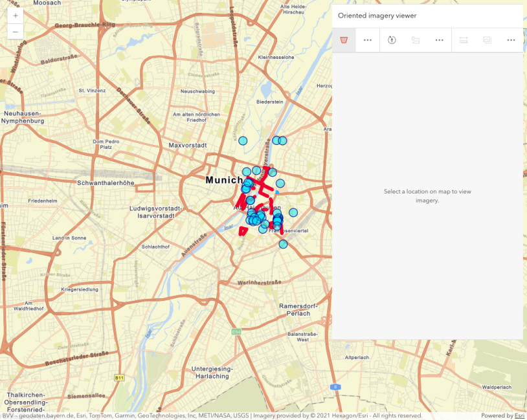Zoom out using the minus button
527x420 pixels.
coord(15,31)
